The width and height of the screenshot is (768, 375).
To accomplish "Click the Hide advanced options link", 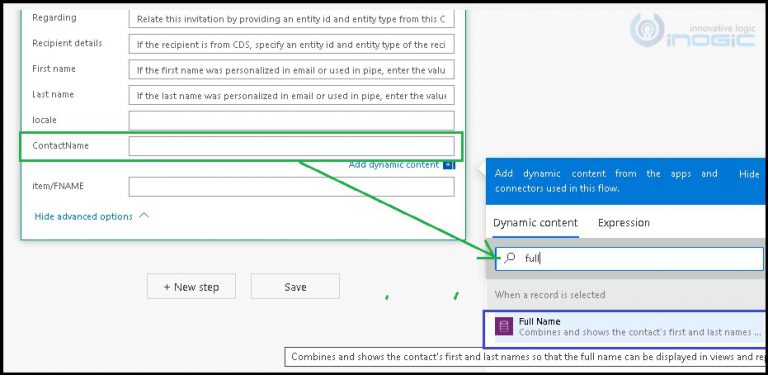I will click(83, 216).
